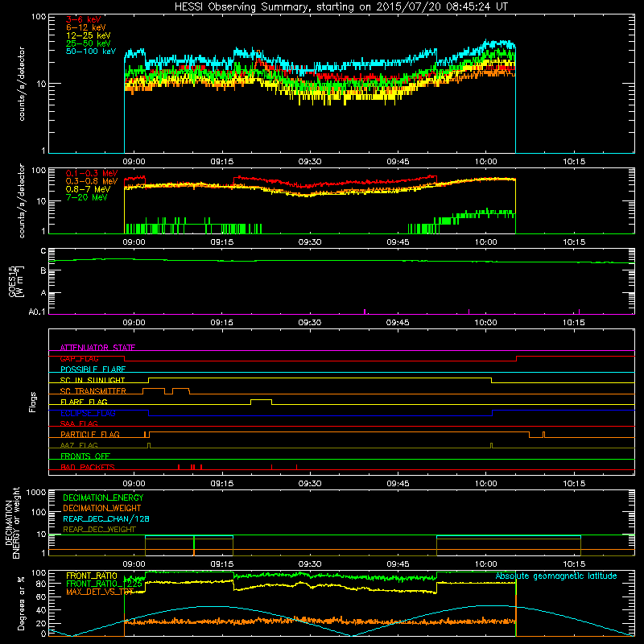Screen dimensions: 644x644
Task: Select the REAR_DEC_CHAN/128 legend label
Action: 106,518
